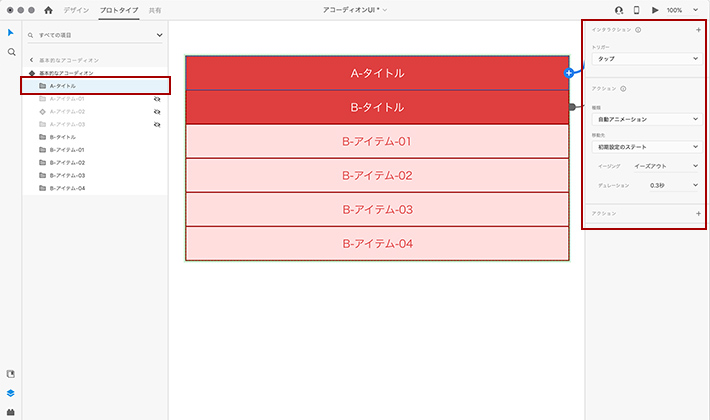710x420 pixels.
Task: Go back using chevron beside 基本的なアコーディオン
Action: click(31, 60)
